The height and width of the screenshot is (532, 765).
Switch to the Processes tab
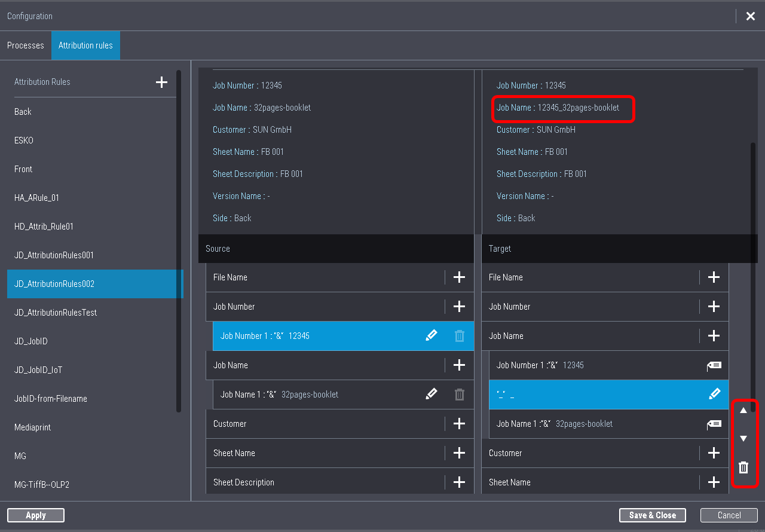pos(26,45)
